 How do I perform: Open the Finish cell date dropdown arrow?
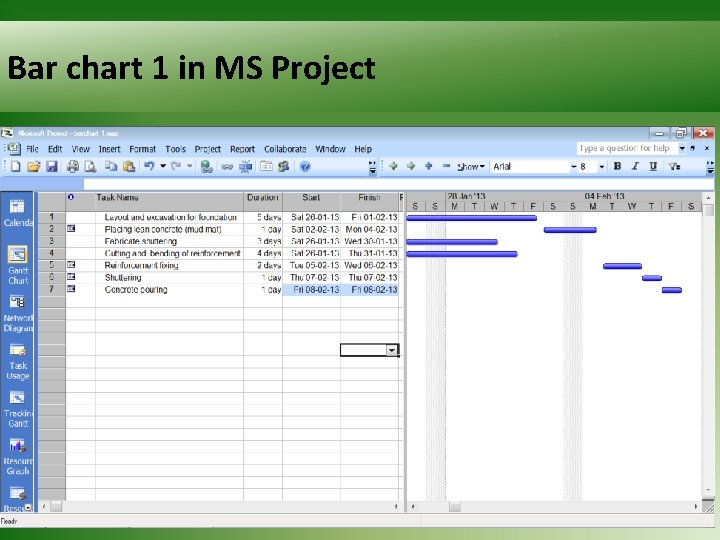click(392, 350)
